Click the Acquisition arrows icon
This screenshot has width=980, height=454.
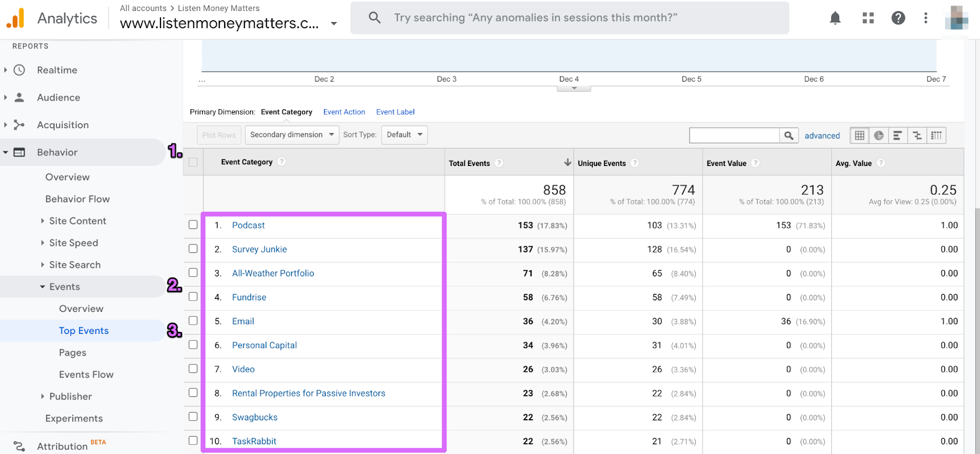(20, 125)
